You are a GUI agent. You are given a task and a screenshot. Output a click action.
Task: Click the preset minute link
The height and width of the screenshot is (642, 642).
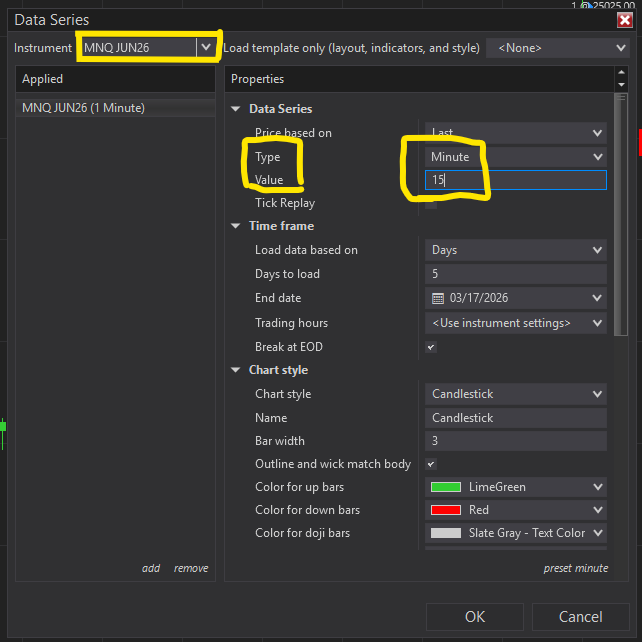[575, 568]
